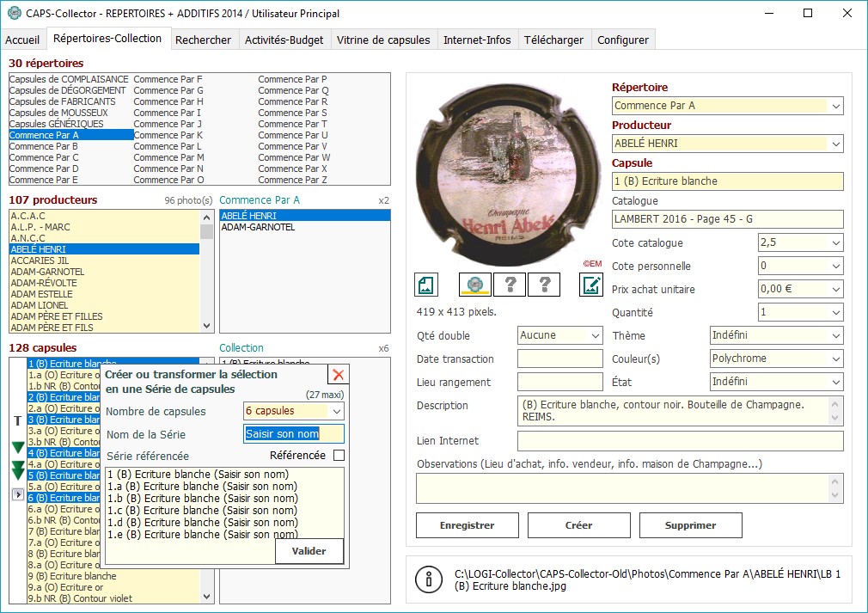Open the Internet-Infos tab
This screenshot has width=868, height=613.
477,40
